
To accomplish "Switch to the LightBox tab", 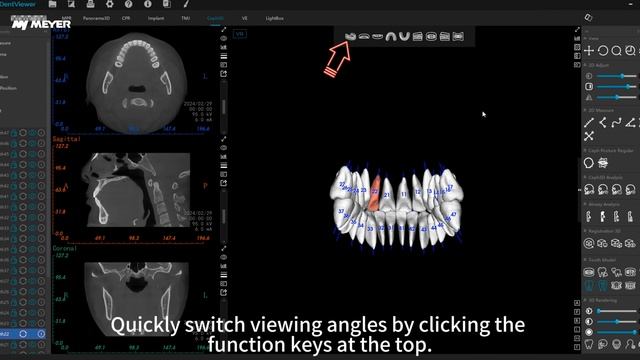I will [274, 18].
